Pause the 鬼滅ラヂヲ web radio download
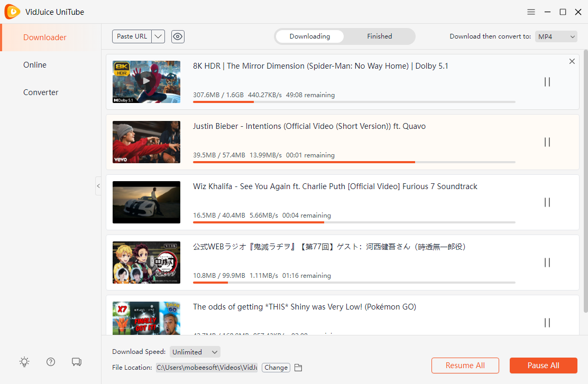Viewport: 588px width, 384px height. pyautogui.click(x=547, y=263)
